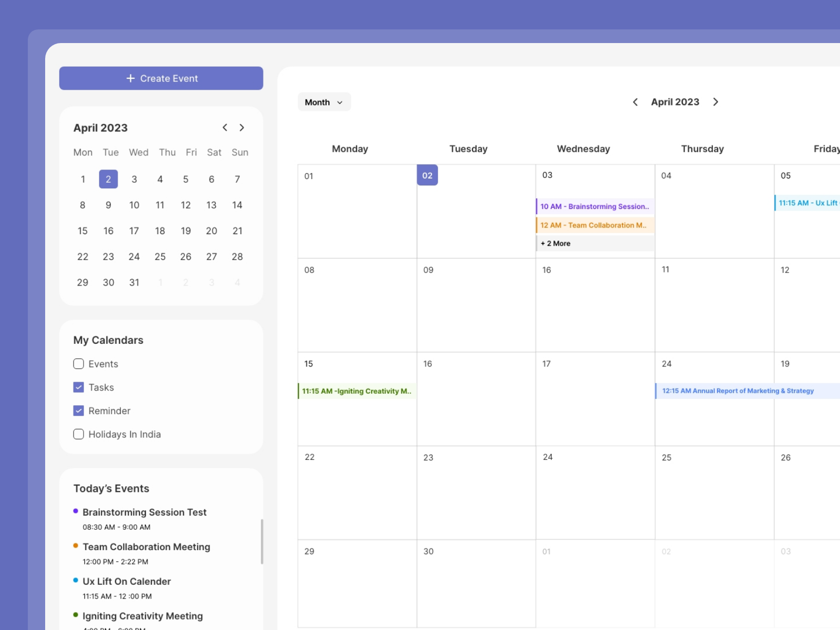840x630 pixels.
Task: Enable the Events calendar checkbox
Action: 78,363
